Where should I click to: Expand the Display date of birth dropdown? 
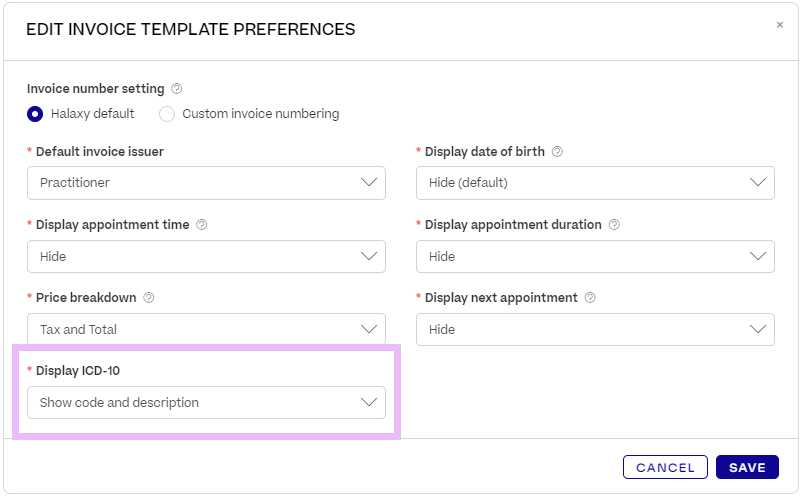point(595,183)
